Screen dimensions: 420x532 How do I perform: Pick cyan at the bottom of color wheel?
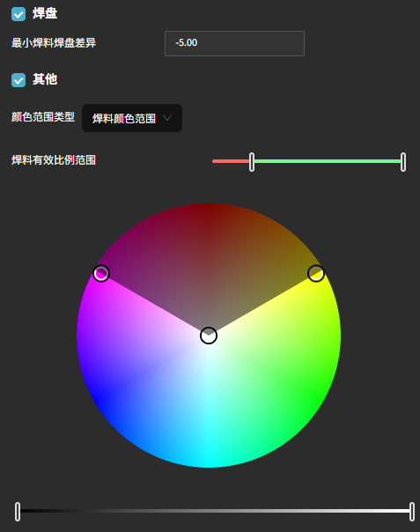[x=209, y=463]
